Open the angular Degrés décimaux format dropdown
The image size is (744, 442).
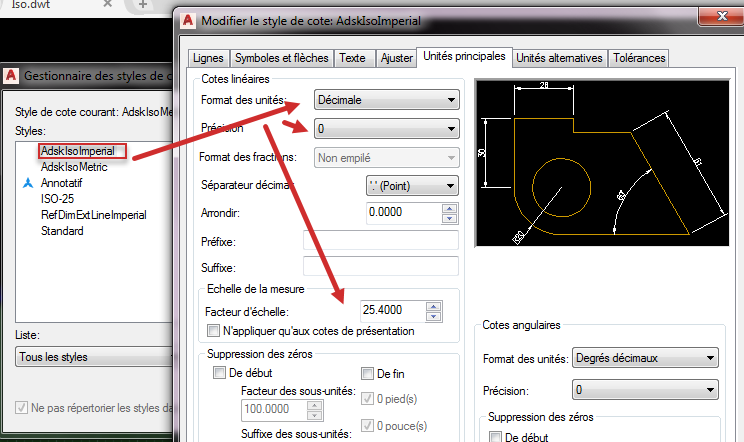(645, 358)
